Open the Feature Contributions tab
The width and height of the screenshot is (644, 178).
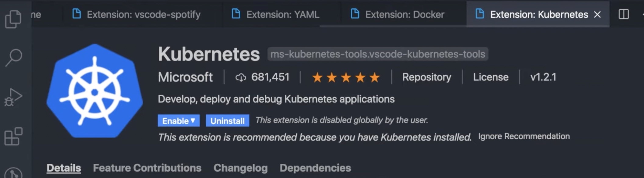coord(147,168)
